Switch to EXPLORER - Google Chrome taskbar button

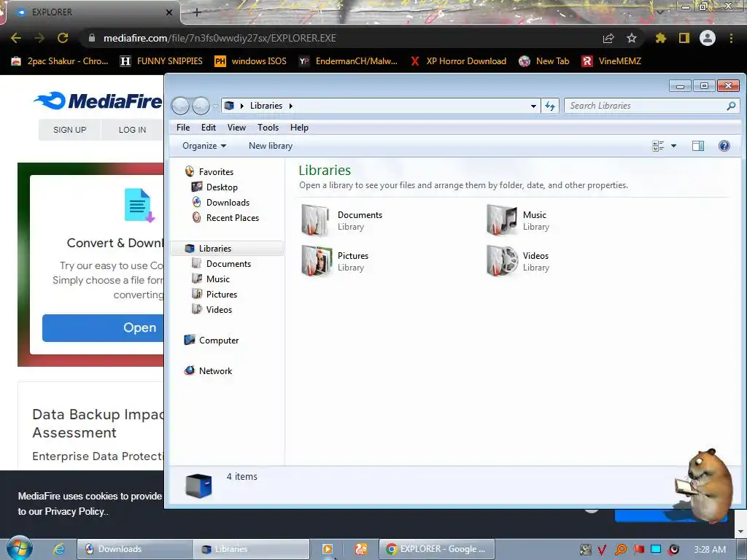437,549
